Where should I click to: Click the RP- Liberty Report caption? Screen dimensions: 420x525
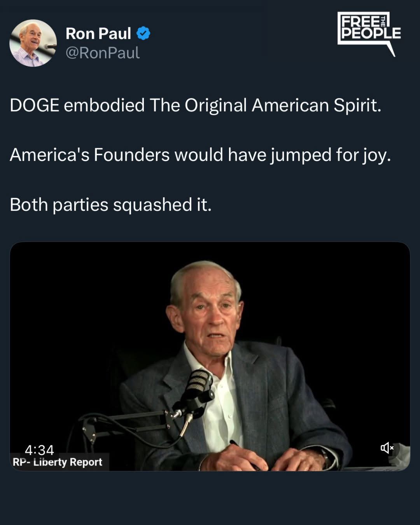[x=58, y=462]
